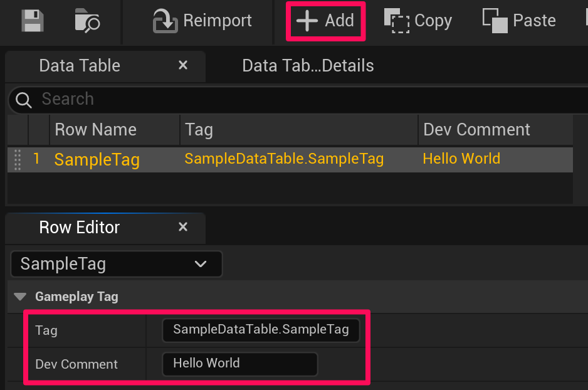Image resolution: width=588 pixels, height=390 pixels.
Task: Close the Data Table tab
Action: coord(183,65)
